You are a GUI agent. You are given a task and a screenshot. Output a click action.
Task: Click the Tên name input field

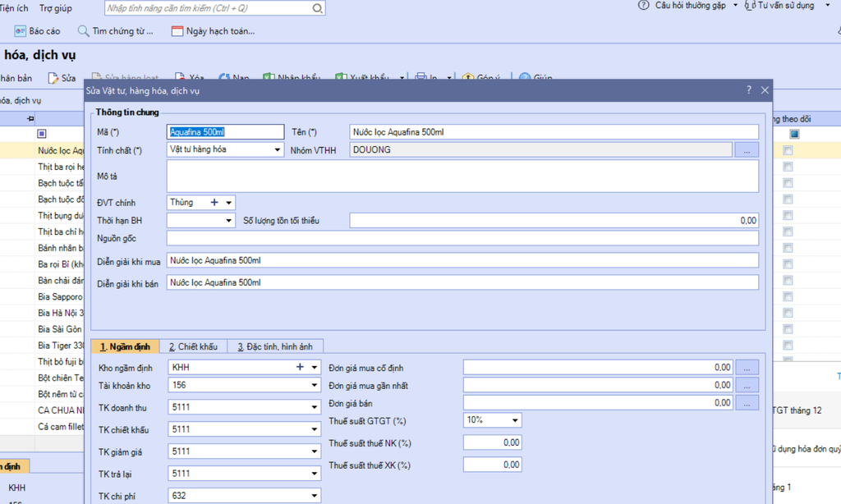coord(554,132)
